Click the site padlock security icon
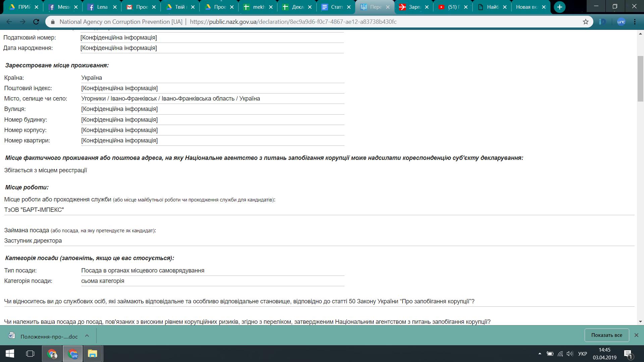Viewport: 644px width, 362px height. (x=53, y=22)
